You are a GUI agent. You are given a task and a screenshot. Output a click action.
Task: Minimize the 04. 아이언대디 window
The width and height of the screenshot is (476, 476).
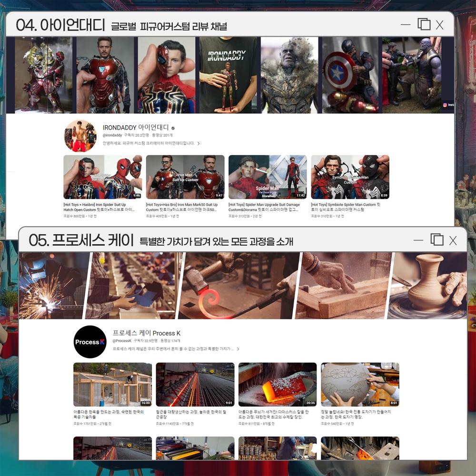(x=406, y=25)
